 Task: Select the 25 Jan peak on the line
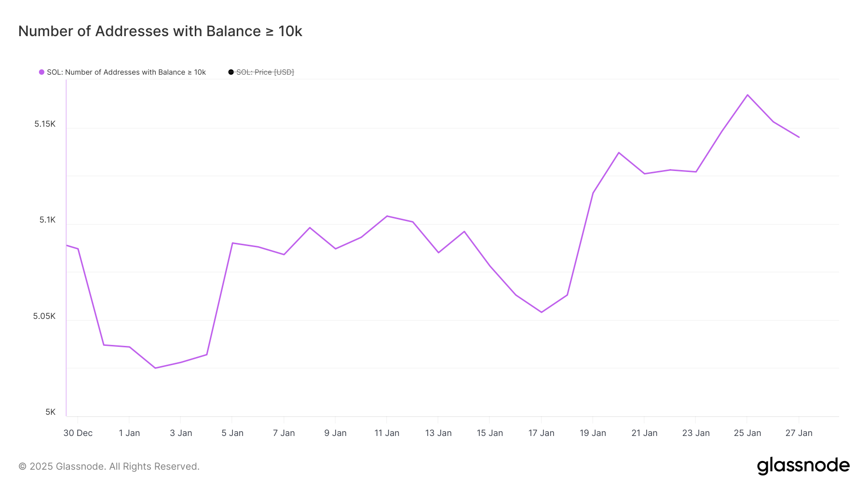click(747, 95)
